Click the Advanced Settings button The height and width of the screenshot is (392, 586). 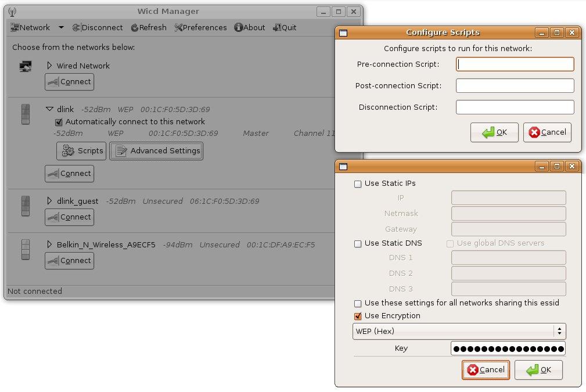[156, 151]
